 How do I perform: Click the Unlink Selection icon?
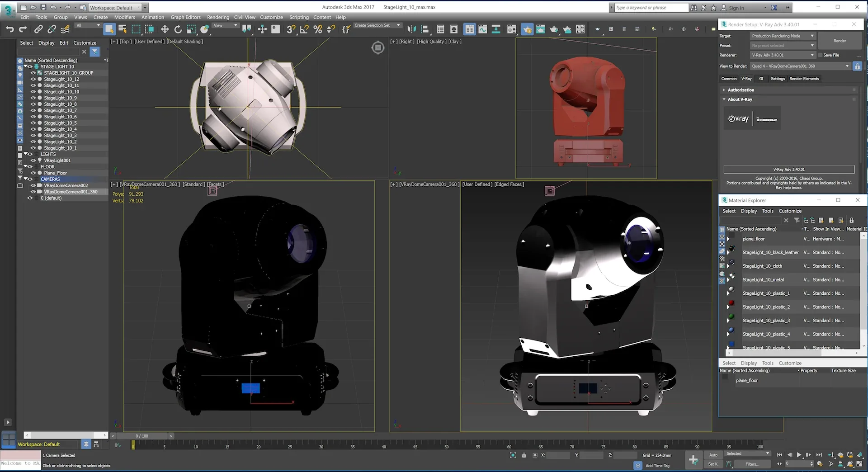(x=52, y=29)
